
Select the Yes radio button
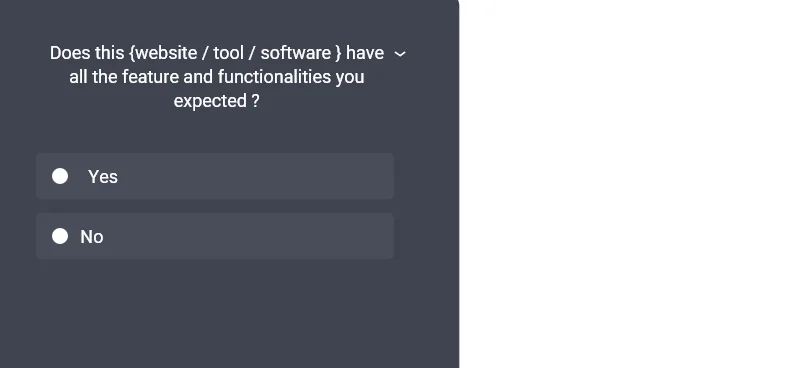coord(60,176)
